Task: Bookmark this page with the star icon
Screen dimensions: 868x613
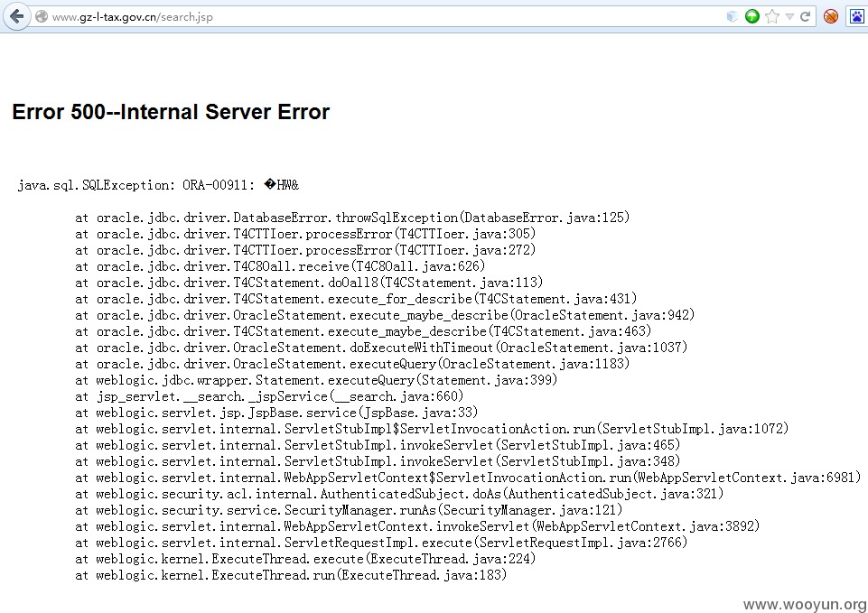Action: pos(772,16)
